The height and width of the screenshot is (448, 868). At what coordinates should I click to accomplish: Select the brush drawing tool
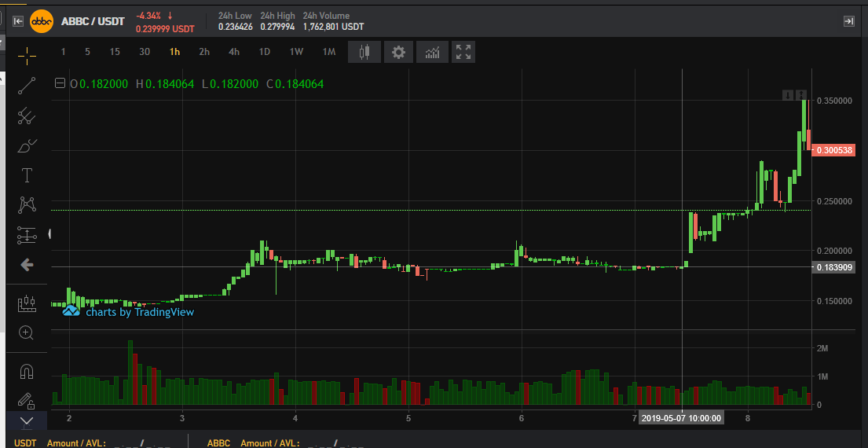(27, 145)
